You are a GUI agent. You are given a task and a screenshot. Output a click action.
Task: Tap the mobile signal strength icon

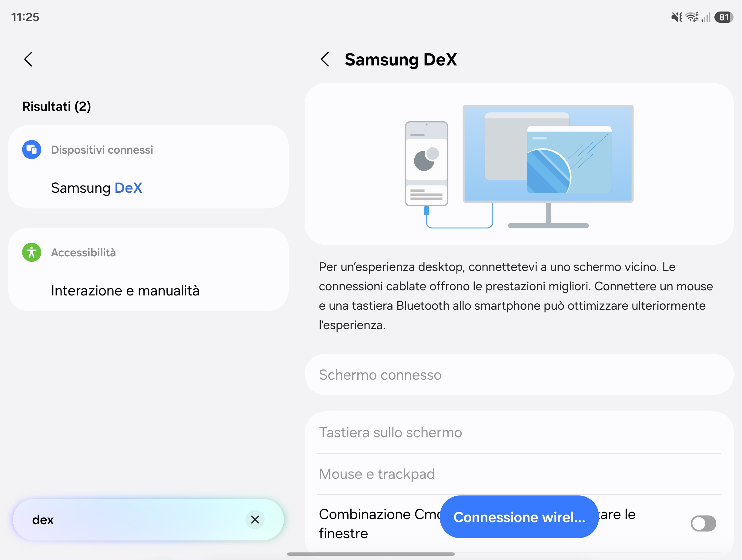706,17
